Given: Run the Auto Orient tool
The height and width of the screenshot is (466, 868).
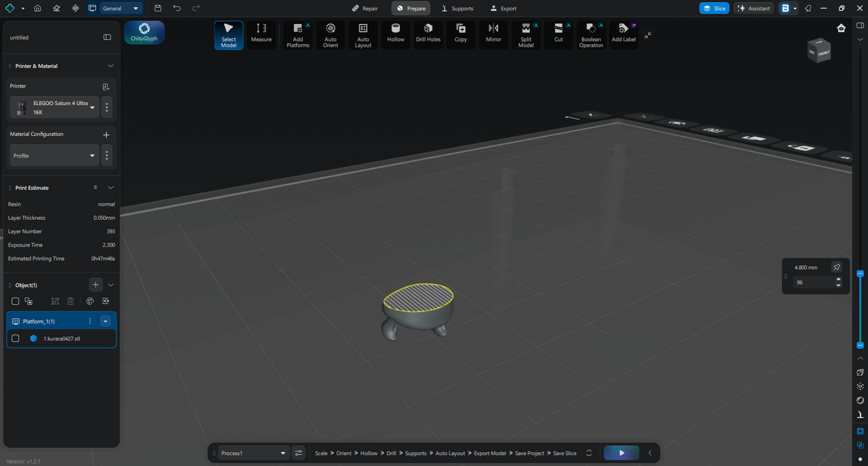Looking at the screenshot, I should click(330, 35).
